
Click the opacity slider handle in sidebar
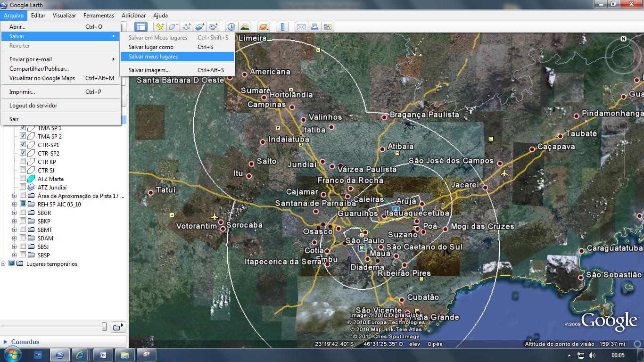pos(104,327)
